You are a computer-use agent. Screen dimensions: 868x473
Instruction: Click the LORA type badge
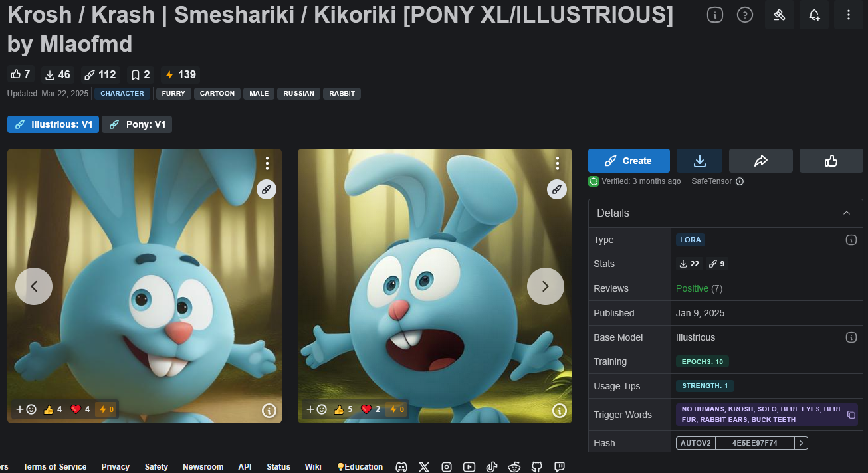coord(691,240)
